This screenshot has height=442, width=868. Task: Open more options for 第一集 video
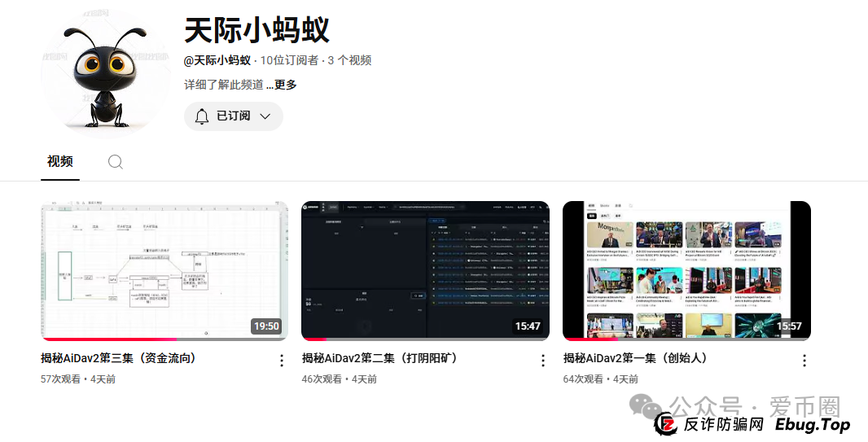click(x=804, y=361)
